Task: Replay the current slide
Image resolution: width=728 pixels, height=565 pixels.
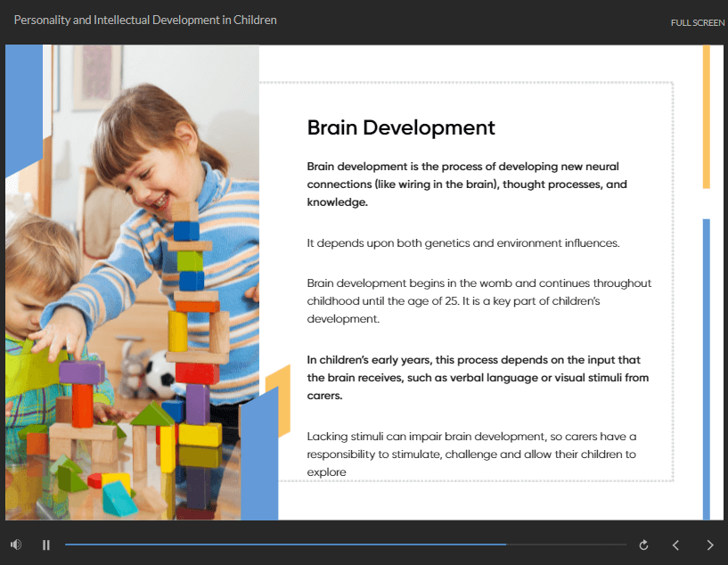Action: (x=643, y=545)
